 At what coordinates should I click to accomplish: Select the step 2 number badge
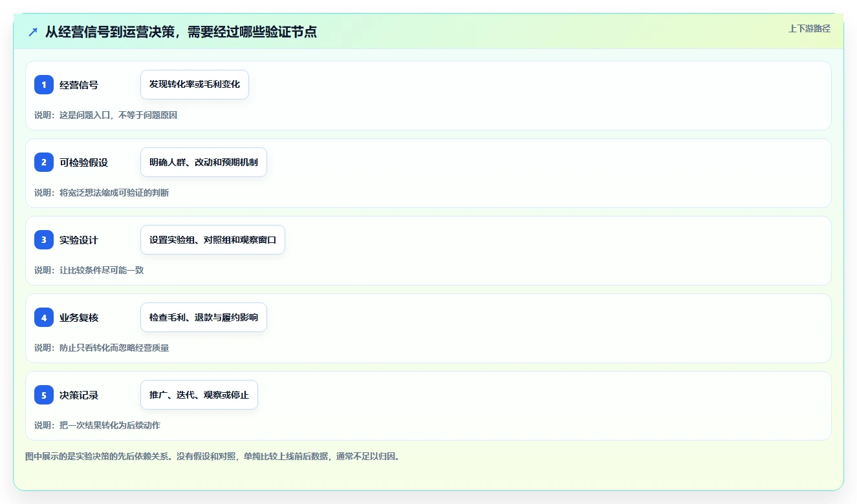pyautogui.click(x=44, y=162)
